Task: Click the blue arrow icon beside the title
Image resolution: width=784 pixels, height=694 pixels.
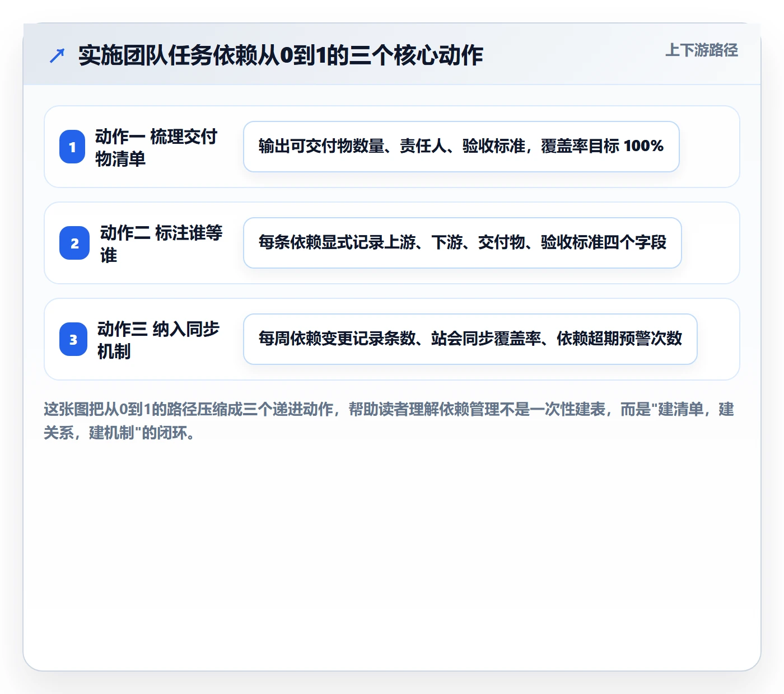Action: (57, 55)
